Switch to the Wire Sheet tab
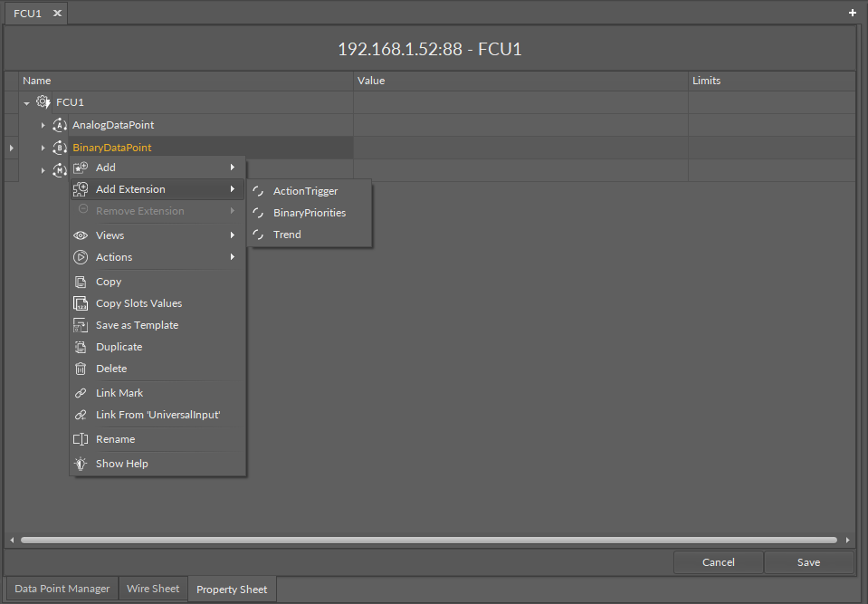Image resolution: width=868 pixels, height=604 pixels. pos(153,589)
